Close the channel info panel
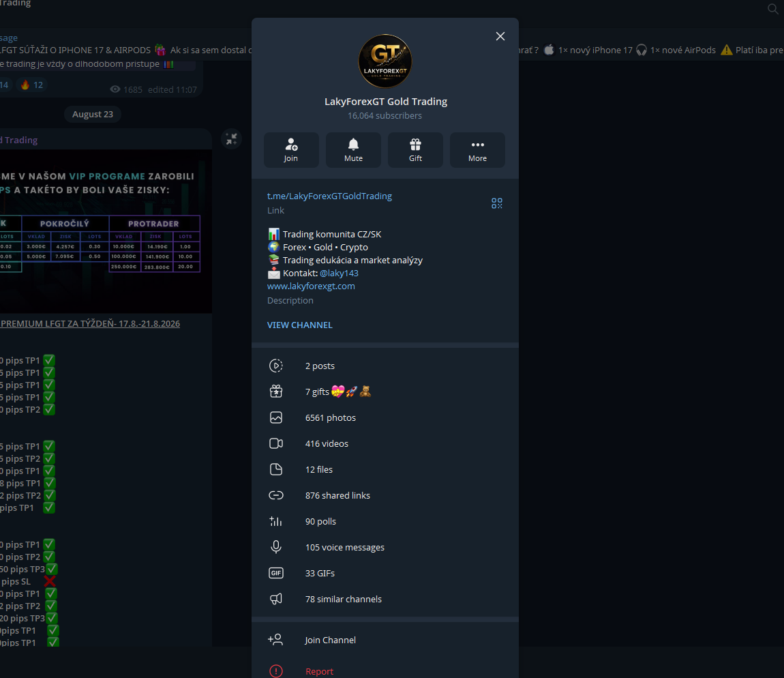 [x=500, y=36]
